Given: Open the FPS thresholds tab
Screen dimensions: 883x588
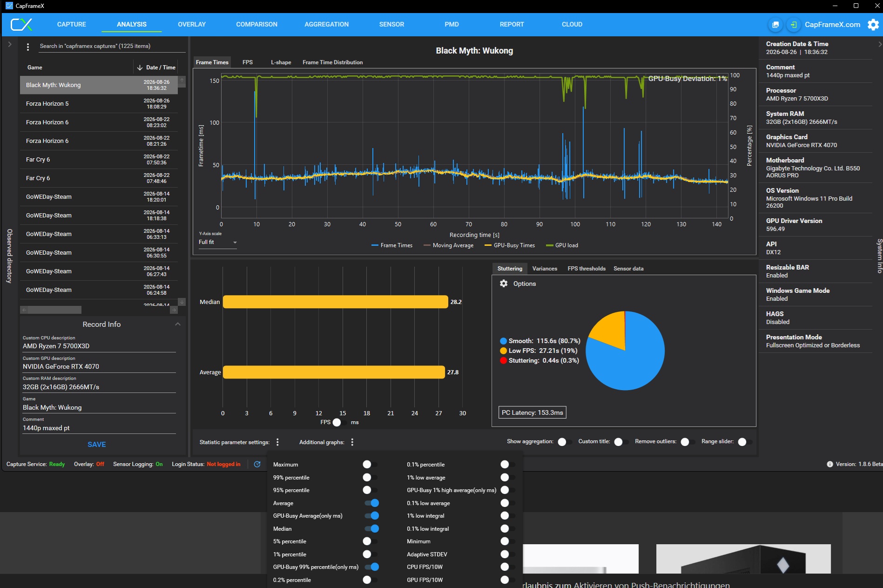Looking at the screenshot, I should [586, 269].
